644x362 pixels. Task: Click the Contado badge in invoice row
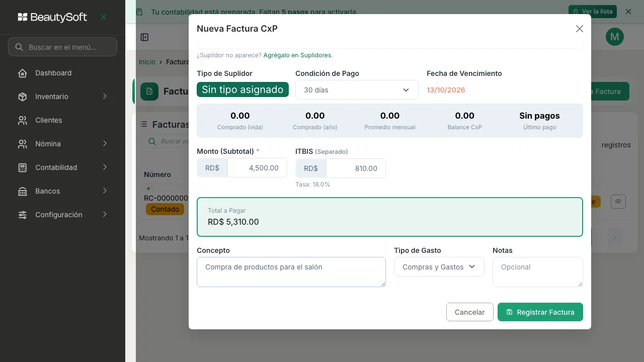[x=165, y=209]
